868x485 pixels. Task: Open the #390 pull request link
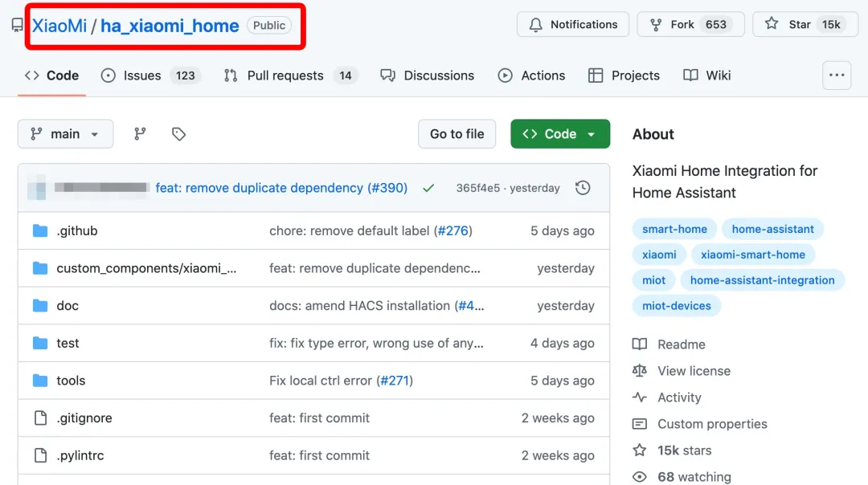coord(387,188)
